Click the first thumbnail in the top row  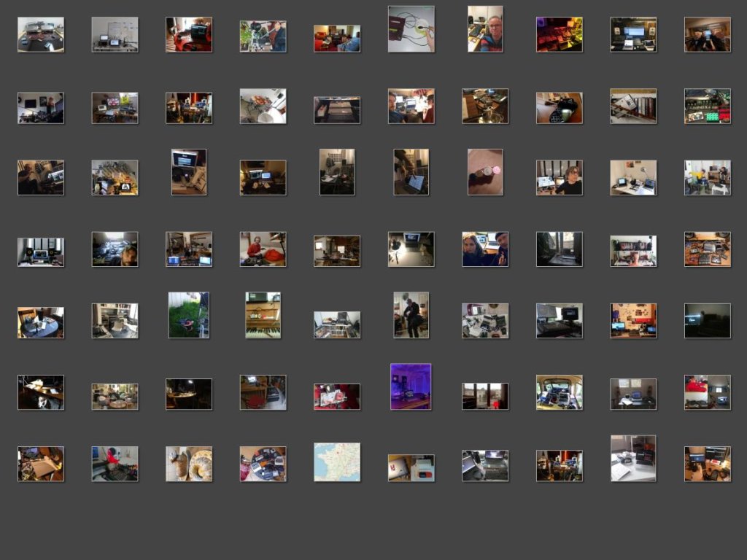(41, 35)
